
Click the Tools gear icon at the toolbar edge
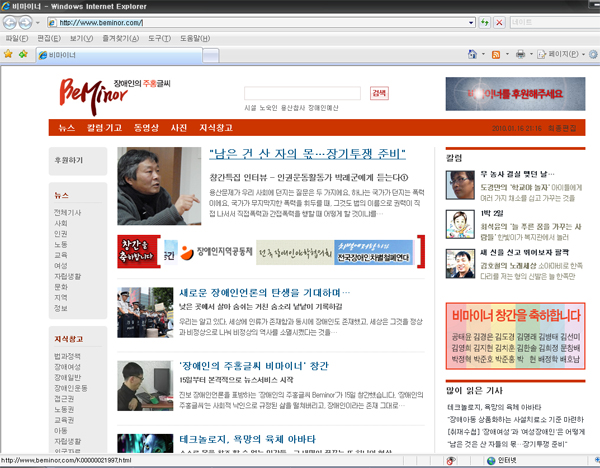[593, 54]
